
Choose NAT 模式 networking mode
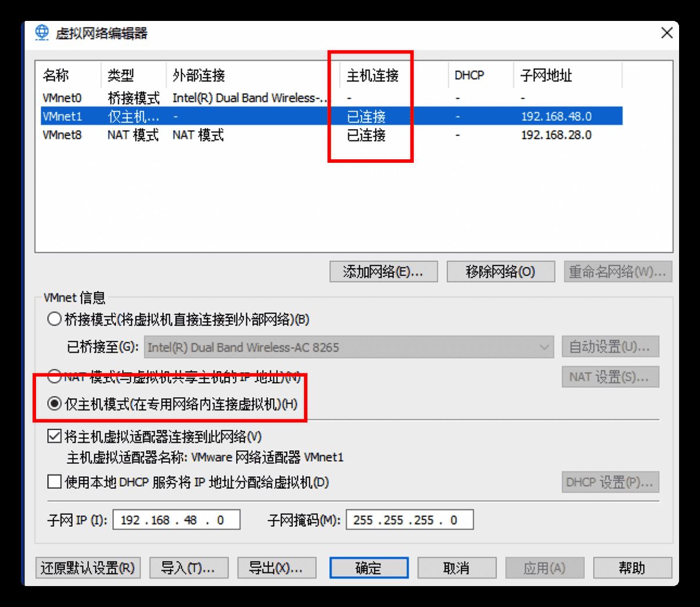pyautogui.click(x=54, y=377)
